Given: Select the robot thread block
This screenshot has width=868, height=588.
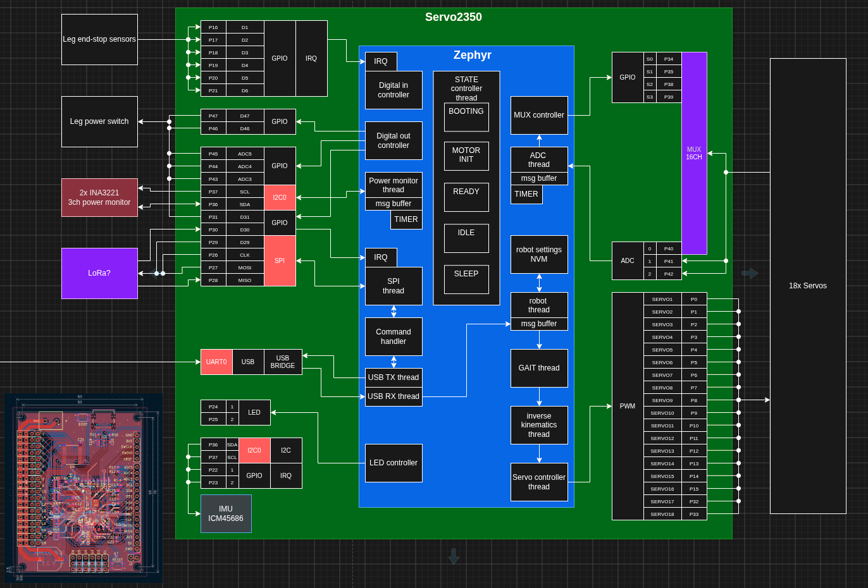Looking at the screenshot, I should [539, 305].
